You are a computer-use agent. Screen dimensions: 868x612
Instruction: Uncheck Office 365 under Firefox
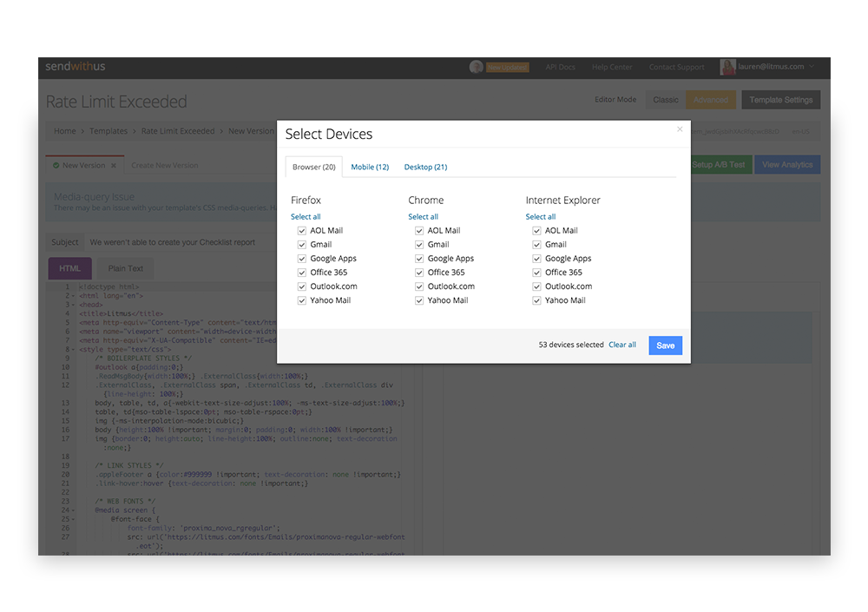[302, 273]
